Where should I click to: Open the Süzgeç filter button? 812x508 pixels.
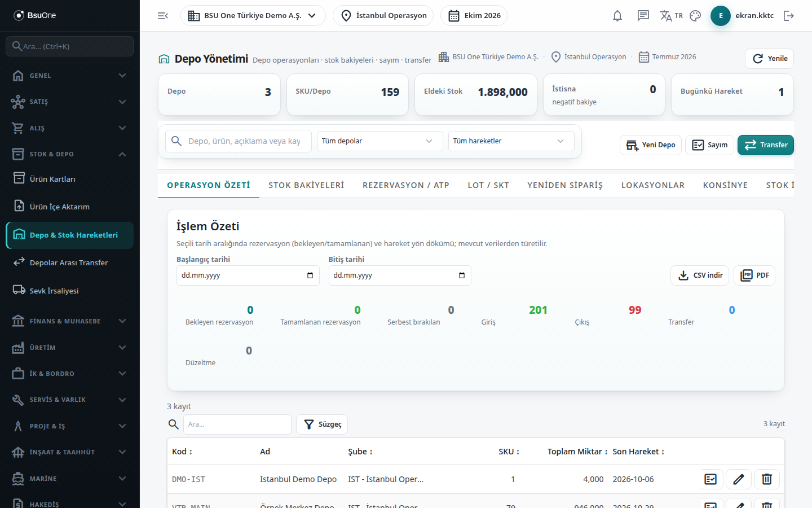pos(322,424)
